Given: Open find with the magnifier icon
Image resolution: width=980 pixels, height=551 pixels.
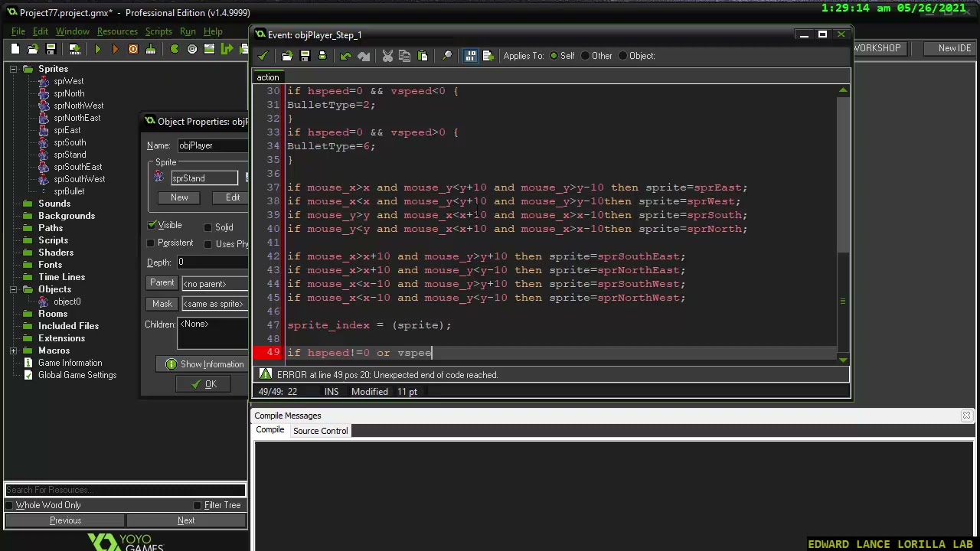Looking at the screenshot, I should coord(446,56).
